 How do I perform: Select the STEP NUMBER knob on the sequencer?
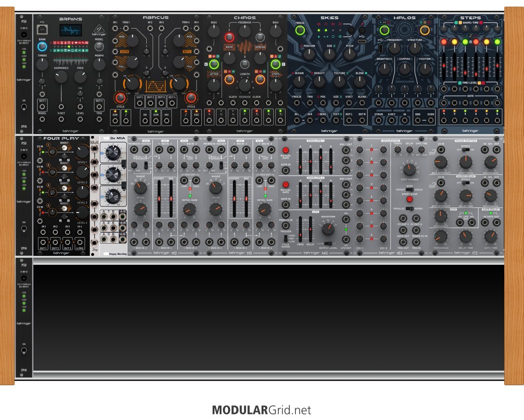click(409, 169)
